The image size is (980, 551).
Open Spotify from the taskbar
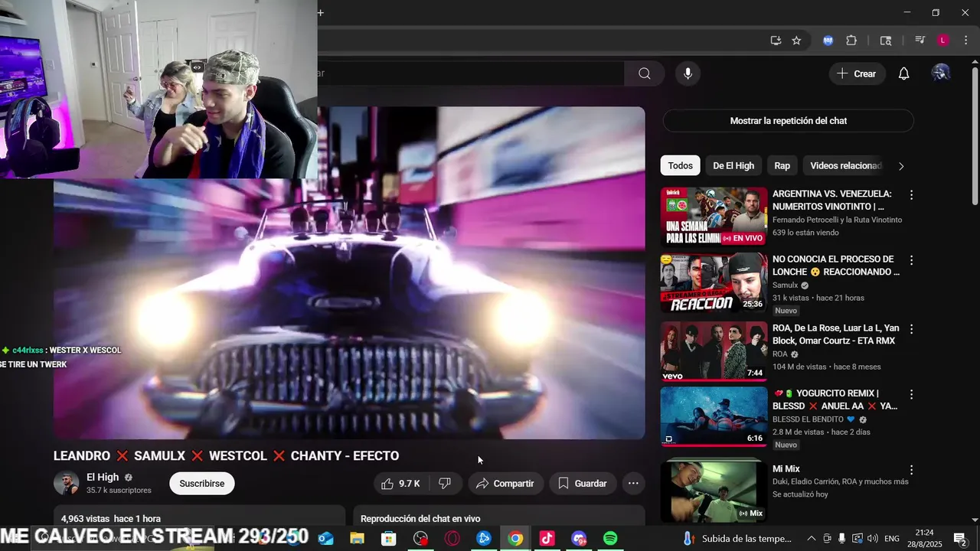[x=610, y=539]
